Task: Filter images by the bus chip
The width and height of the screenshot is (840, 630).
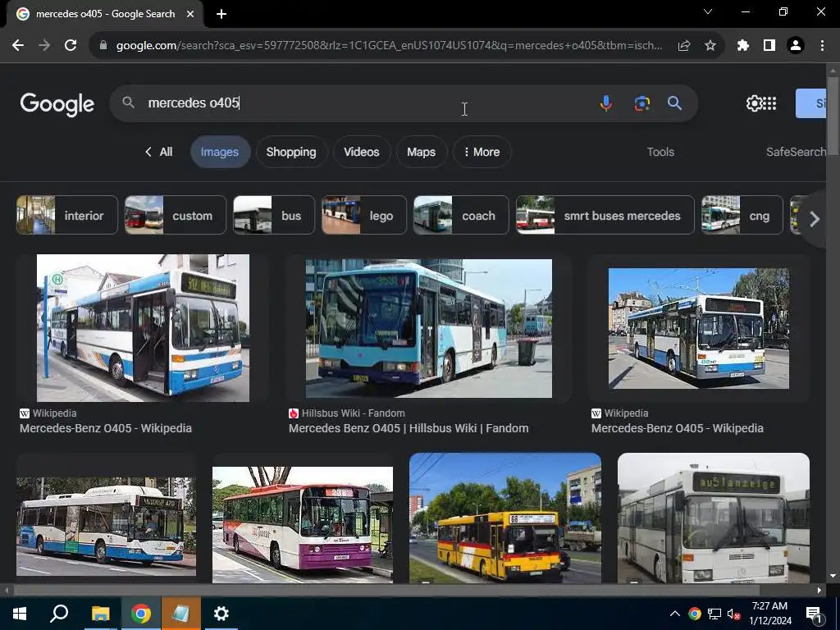Action: tap(274, 216)
